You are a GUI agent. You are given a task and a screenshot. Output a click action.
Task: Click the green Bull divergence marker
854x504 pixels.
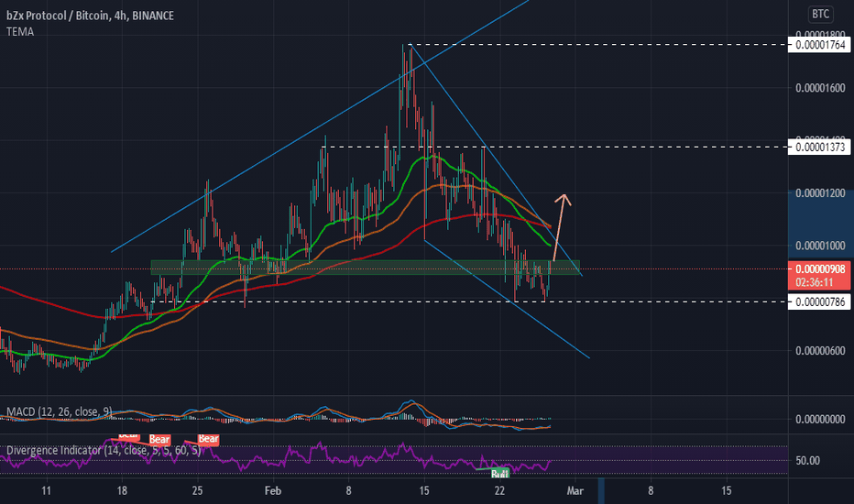499,474
